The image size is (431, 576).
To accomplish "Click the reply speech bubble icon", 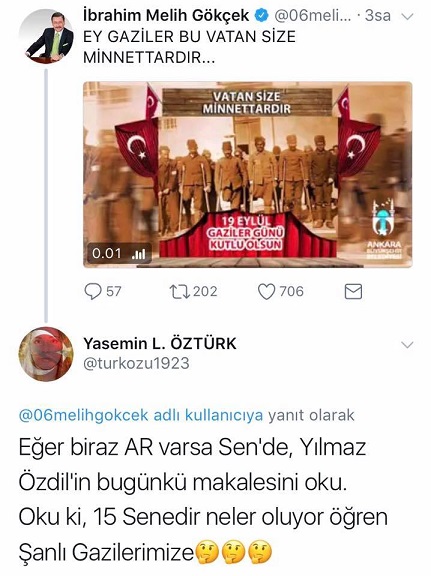I will pyautogui.click(x=93, y=292).
